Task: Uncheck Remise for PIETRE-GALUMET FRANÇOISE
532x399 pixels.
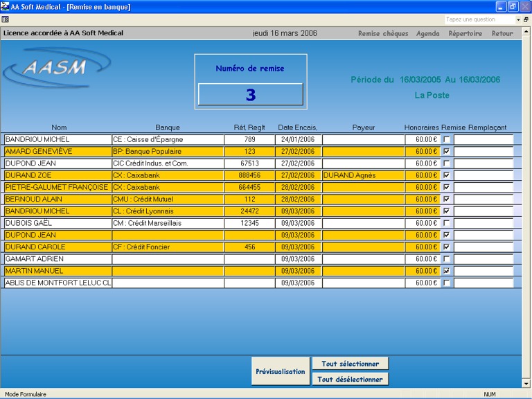Action: pos(447,187)
